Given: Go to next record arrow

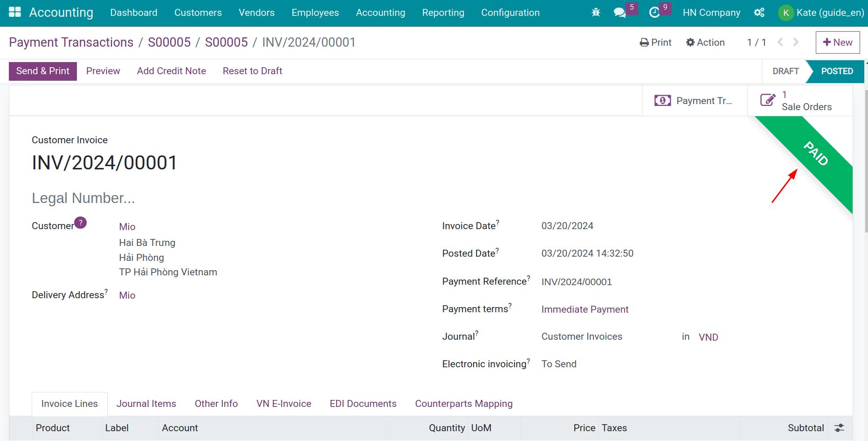Looking at the screenshot, I should (x=796, y=42).
